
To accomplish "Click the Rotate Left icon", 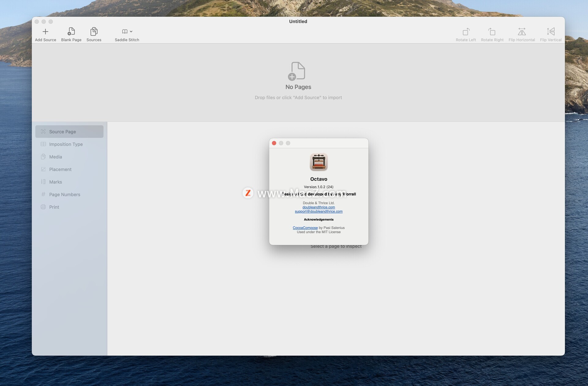I will (x=466, y=32).
